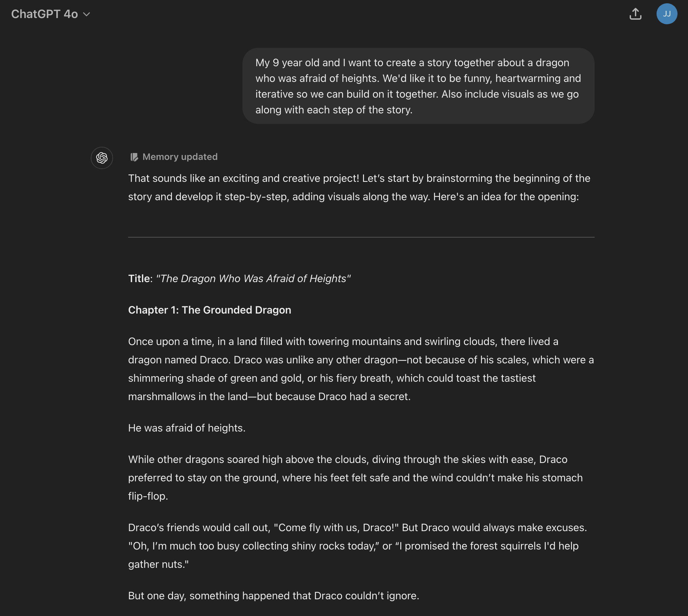Click the line starting But one day
Image resolution: width=688 pixels, height=616 pixels.
pyautogui.click(x=274, y=596)
